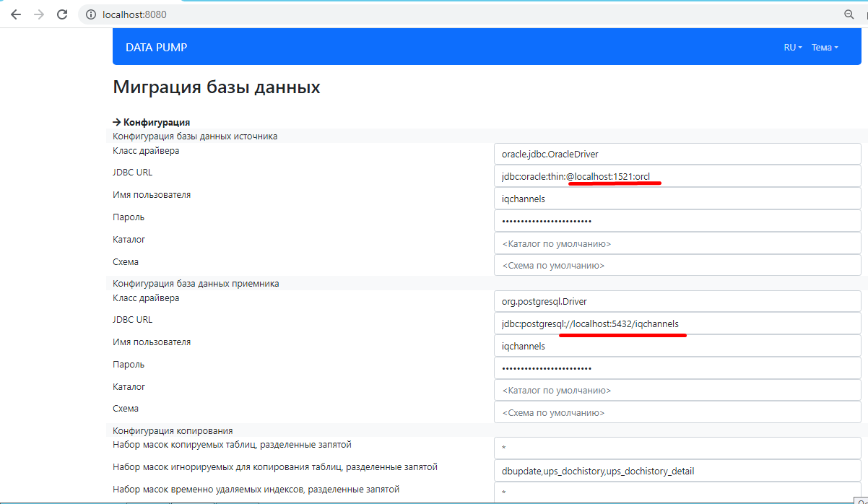Screen dimensions: 868x504
Task: Click Конфигурация база данных приемника label
Action: [x=196, y=283]
